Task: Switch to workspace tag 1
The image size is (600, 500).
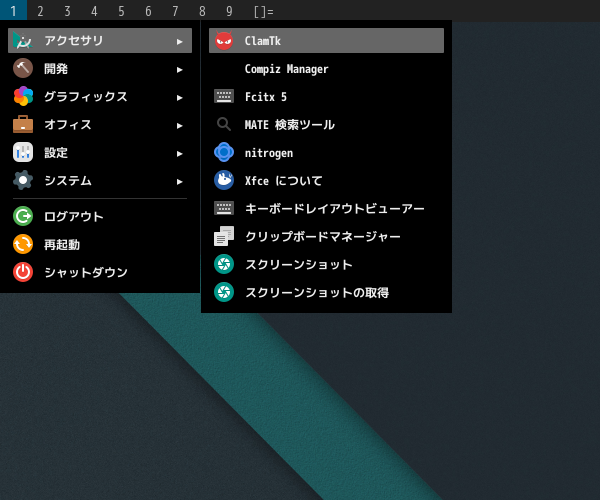Action: (x=13, y=11)
